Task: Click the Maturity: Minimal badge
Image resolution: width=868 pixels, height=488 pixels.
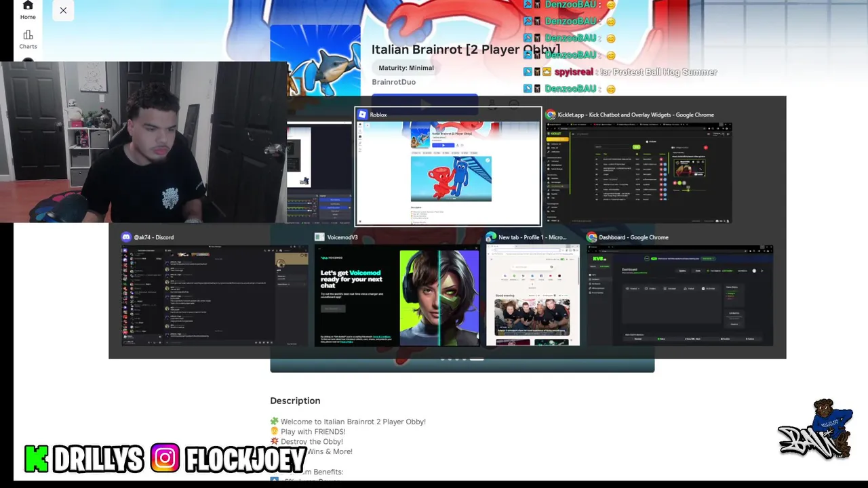Action: coord(406,68)
